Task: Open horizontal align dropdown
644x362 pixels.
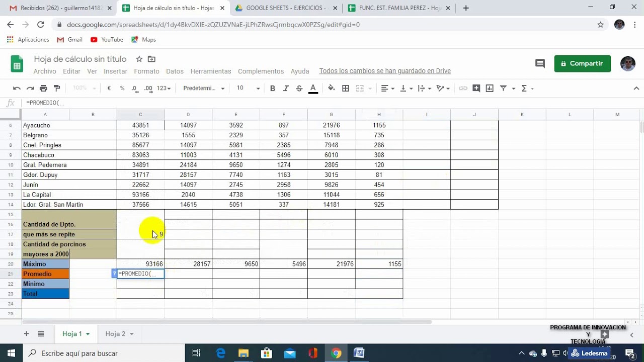Action: point(387,88)
